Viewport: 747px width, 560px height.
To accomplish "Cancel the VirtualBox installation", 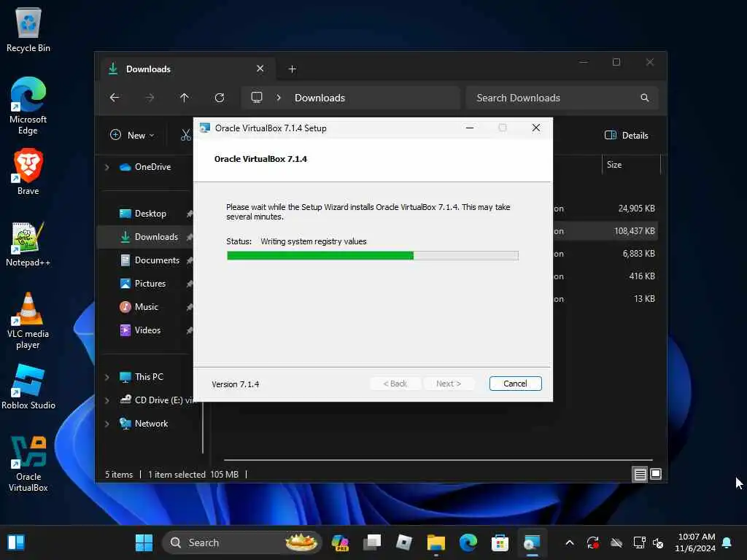I will (x=516, y=384).
